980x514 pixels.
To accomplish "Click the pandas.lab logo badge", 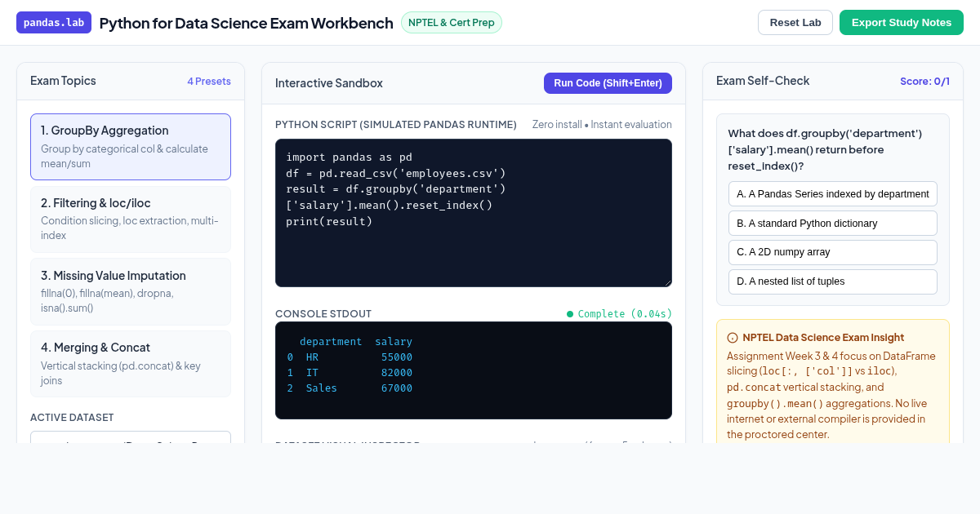I will pos(54,23).
